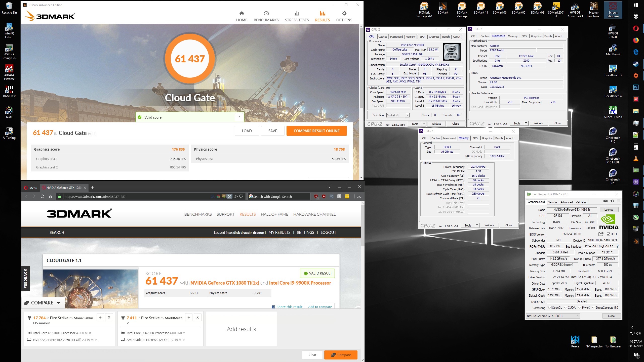The width and height of the screenshot is (644, 362).
Task: Reload the page in Opera browser
Action: coord(42,196)
